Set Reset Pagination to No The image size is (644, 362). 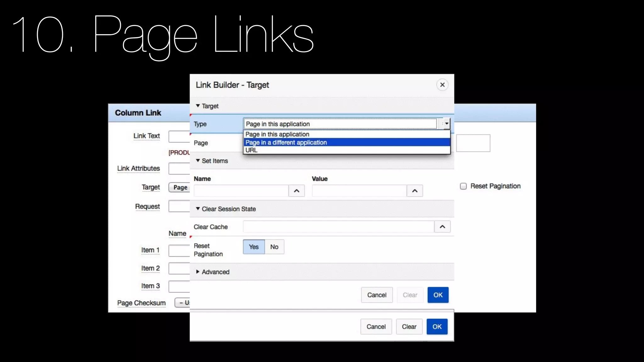tap(274, 247)
